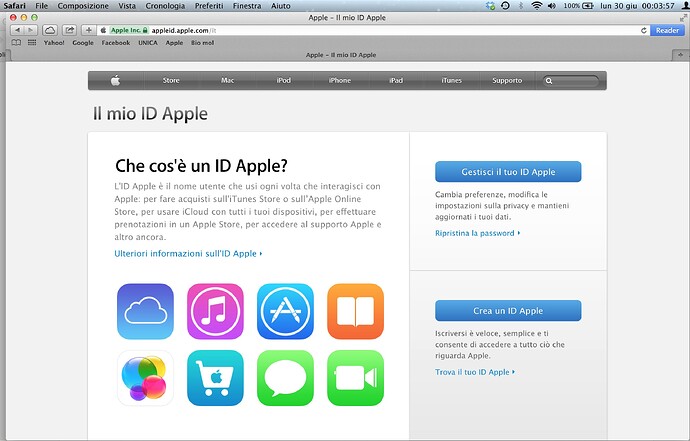This screenshot has height=441, width=690.
Task: Click the pink iTunes music icon
Action: tap(215, 311)
